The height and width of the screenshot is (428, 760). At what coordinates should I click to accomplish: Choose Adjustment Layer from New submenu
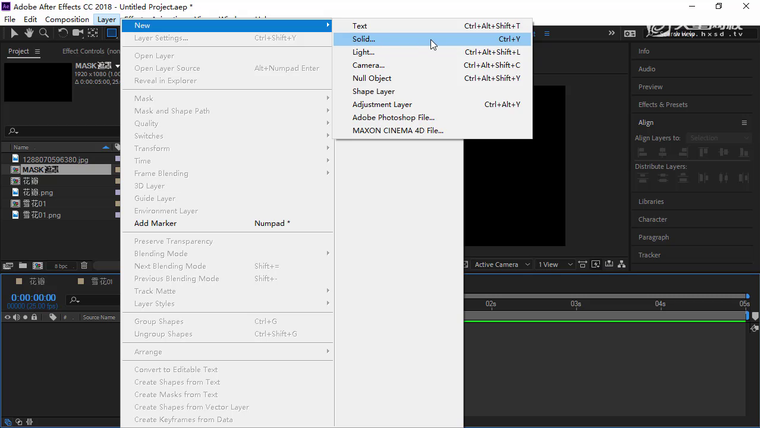point(382,104)
